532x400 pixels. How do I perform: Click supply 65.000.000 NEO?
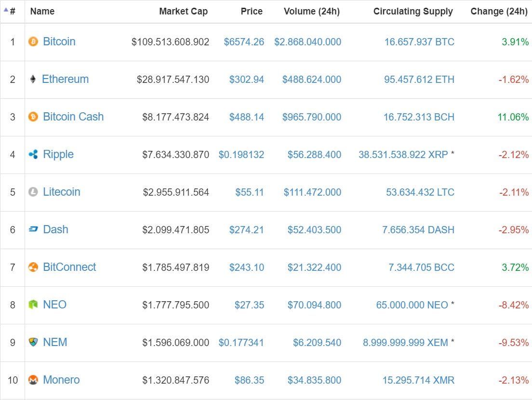[412, 305]
